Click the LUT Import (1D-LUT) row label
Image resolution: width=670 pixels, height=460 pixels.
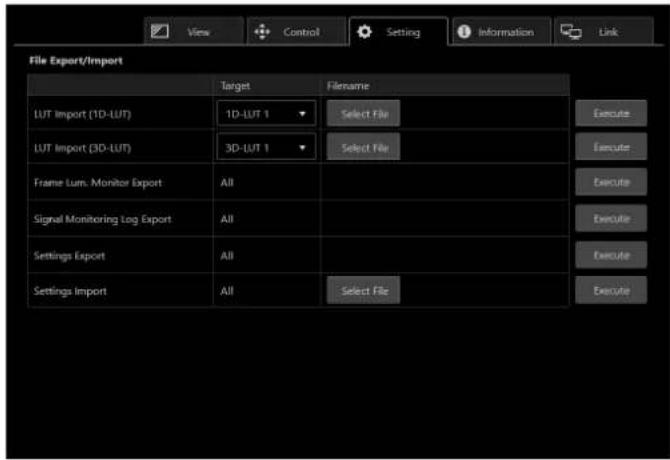(x=82, y=114)
